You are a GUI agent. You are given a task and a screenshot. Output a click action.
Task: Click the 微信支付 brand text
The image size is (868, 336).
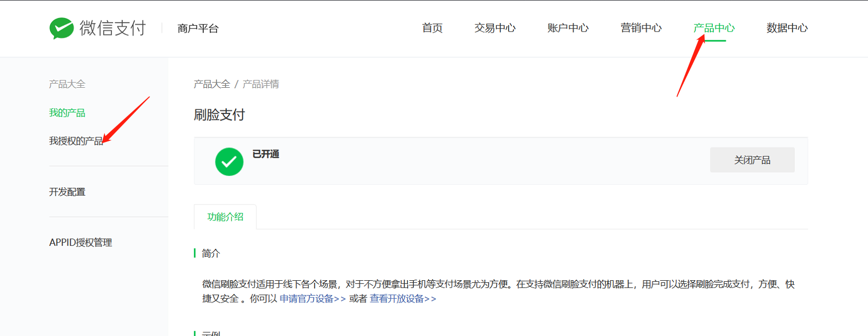[x=113, y=28]
